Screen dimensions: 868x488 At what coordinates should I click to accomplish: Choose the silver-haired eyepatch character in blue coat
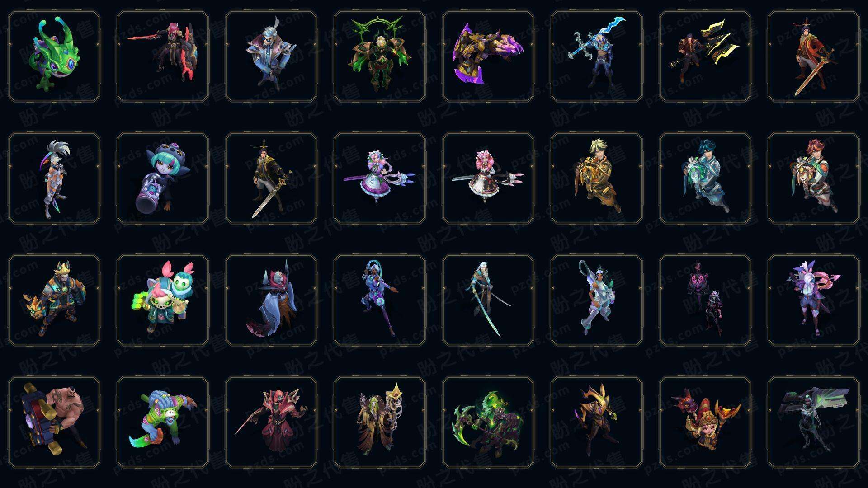point(271,56)
